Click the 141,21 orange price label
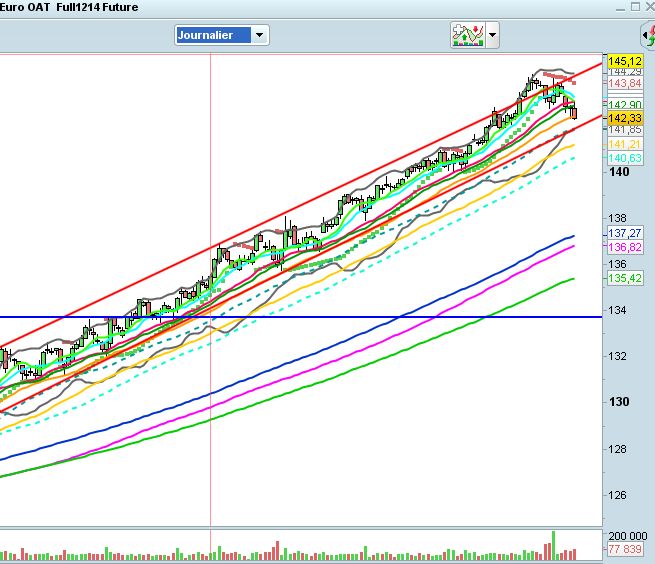The height and width of the screenshot is (564, 655). click(x=625, y=145)
